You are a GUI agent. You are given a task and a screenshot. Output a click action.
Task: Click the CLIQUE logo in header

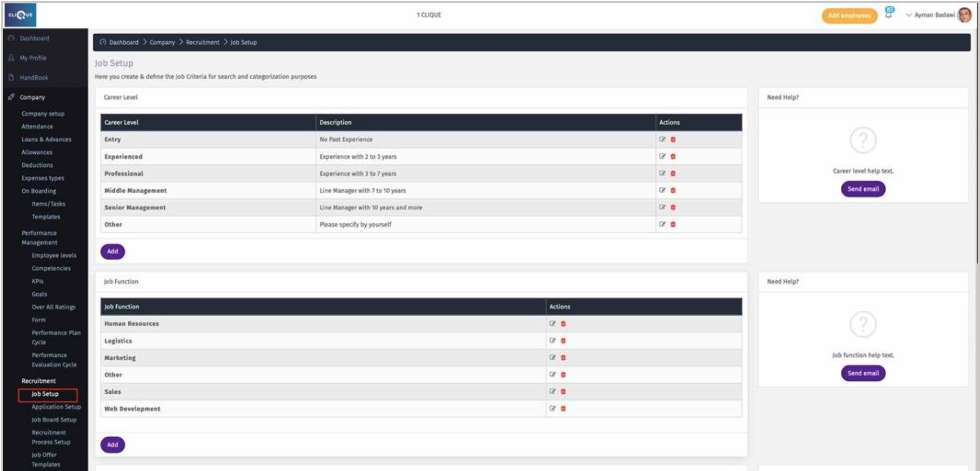[20, 15]
